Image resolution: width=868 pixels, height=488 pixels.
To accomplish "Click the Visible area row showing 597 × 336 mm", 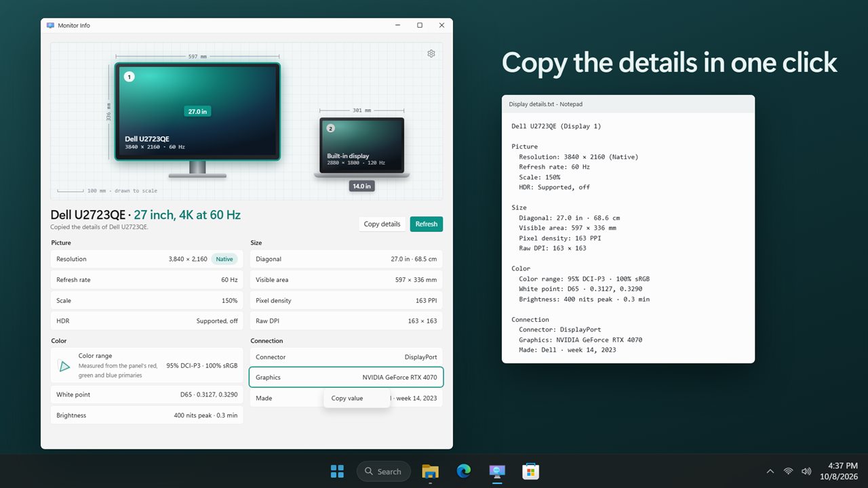I will [x=347, y=280].
